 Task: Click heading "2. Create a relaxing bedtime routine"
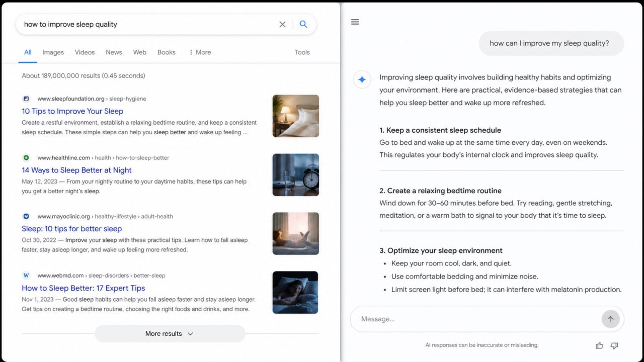point(440,191)
